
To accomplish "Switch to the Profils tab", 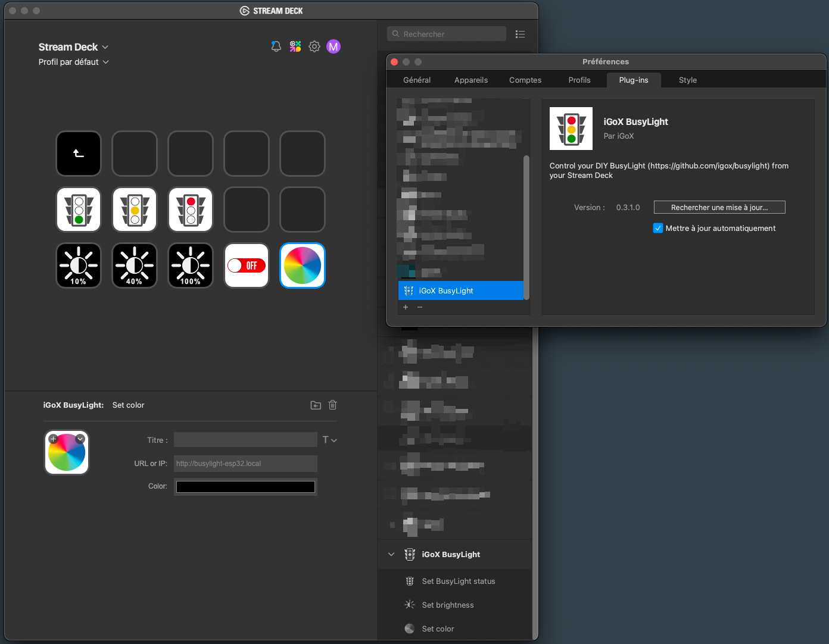I will point(579,80).
